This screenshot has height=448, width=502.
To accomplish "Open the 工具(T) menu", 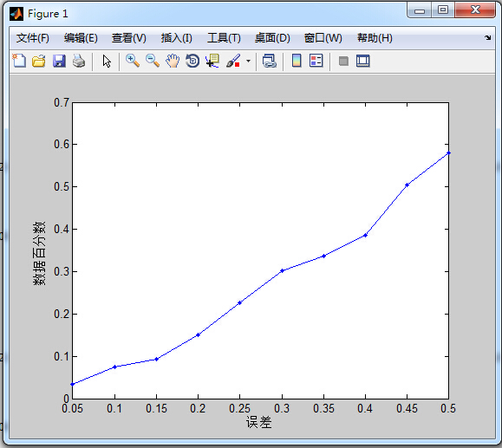I will [224, 38].
